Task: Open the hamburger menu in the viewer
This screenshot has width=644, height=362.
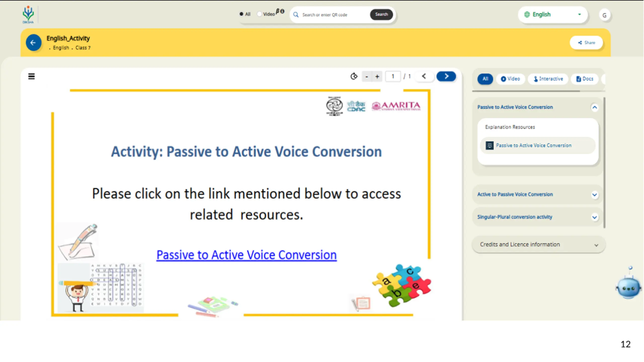Action: point(31,76)
